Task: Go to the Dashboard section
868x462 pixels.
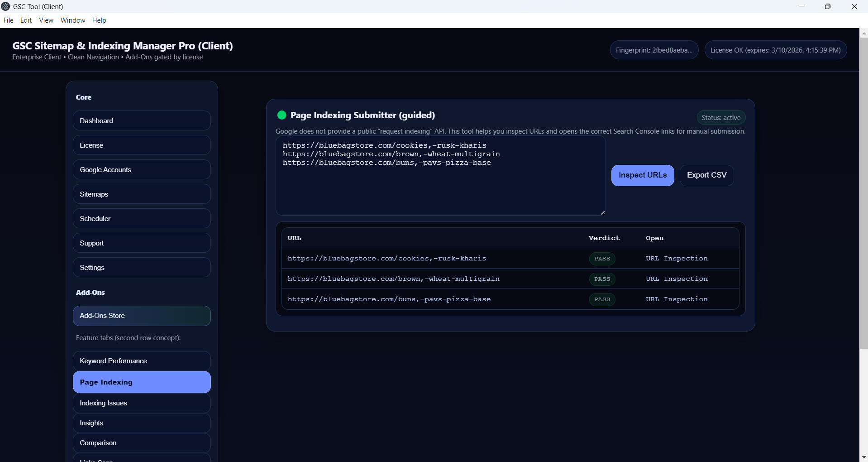Action: [x=142, y=121]
